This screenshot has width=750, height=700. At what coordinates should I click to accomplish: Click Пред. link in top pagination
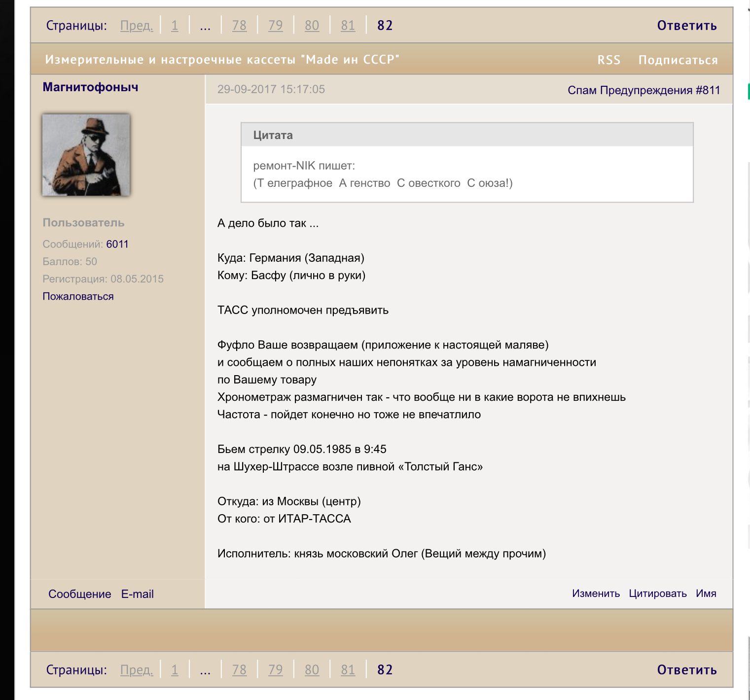[x=137, y=26]
